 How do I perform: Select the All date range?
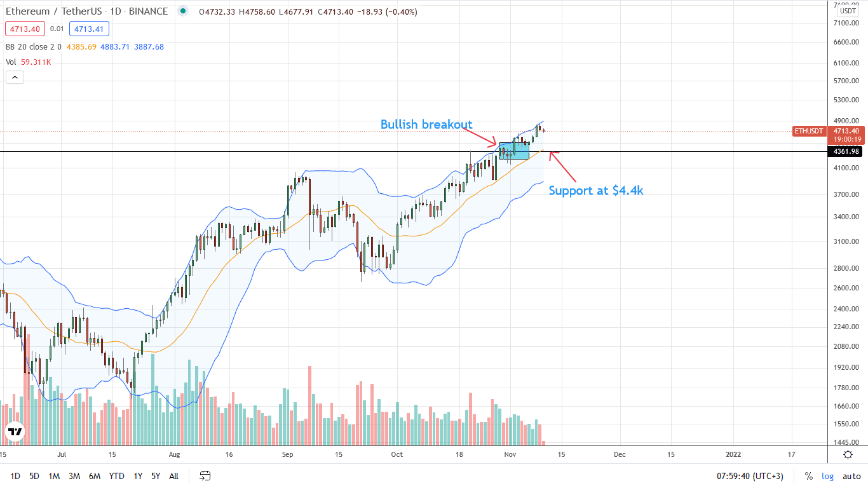click(x=174, y=476)
